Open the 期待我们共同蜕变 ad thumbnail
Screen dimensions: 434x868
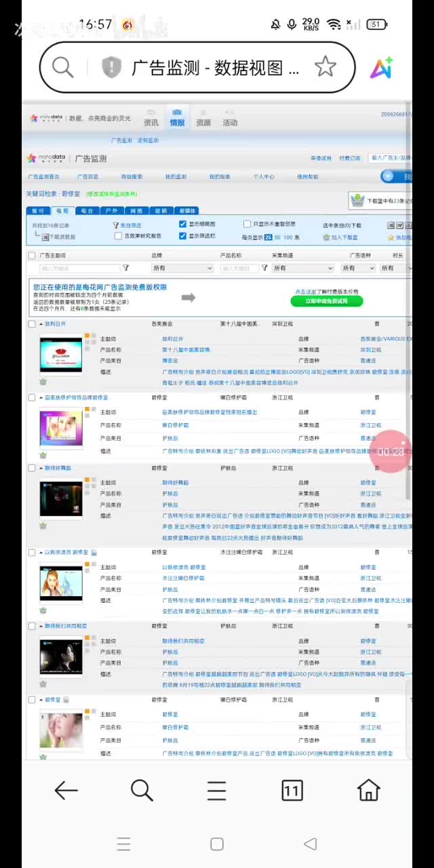click(61, 657)
